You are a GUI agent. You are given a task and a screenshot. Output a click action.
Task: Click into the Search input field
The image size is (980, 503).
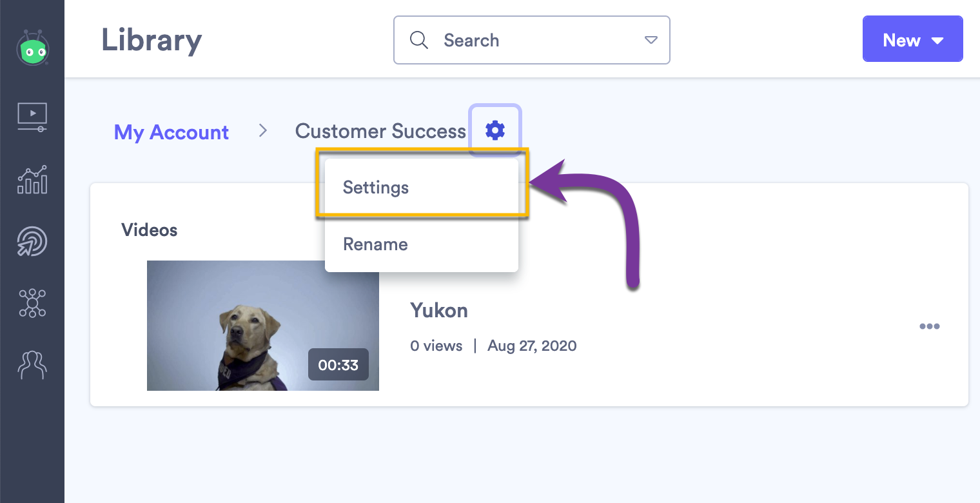(532, 40)
